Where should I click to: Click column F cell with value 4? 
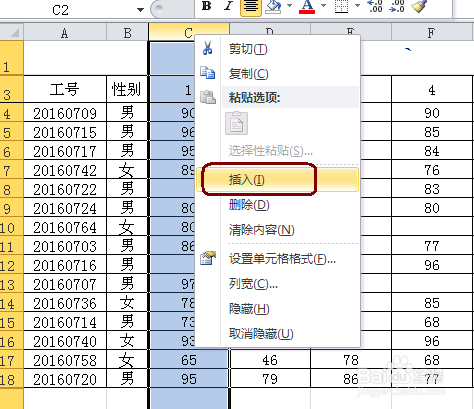pos(432,89)
